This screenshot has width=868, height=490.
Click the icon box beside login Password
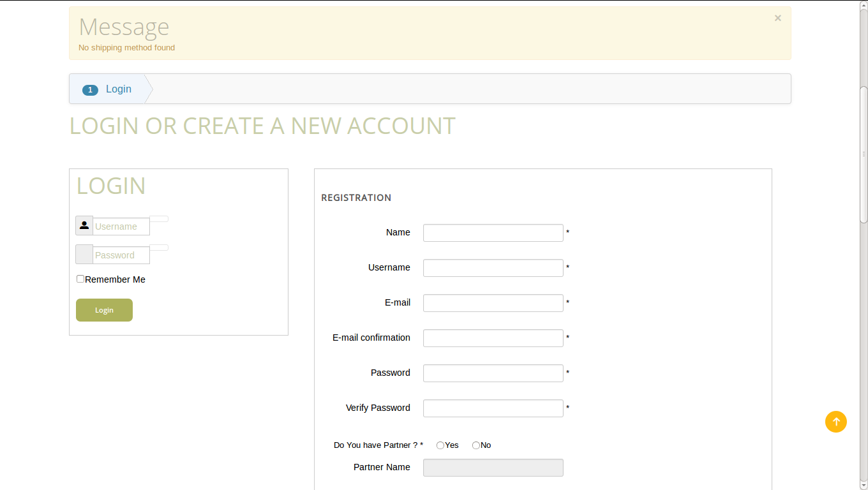(x=84, y=255)
